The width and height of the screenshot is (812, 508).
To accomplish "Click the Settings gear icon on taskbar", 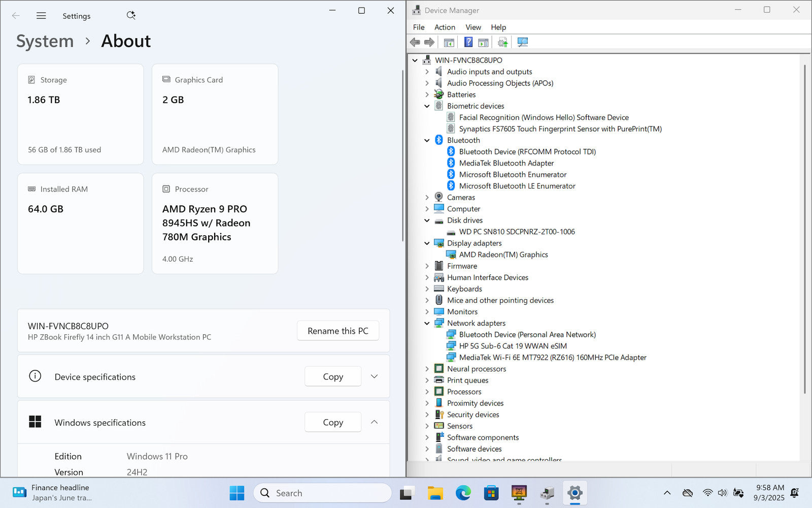I will pos(575,493).
